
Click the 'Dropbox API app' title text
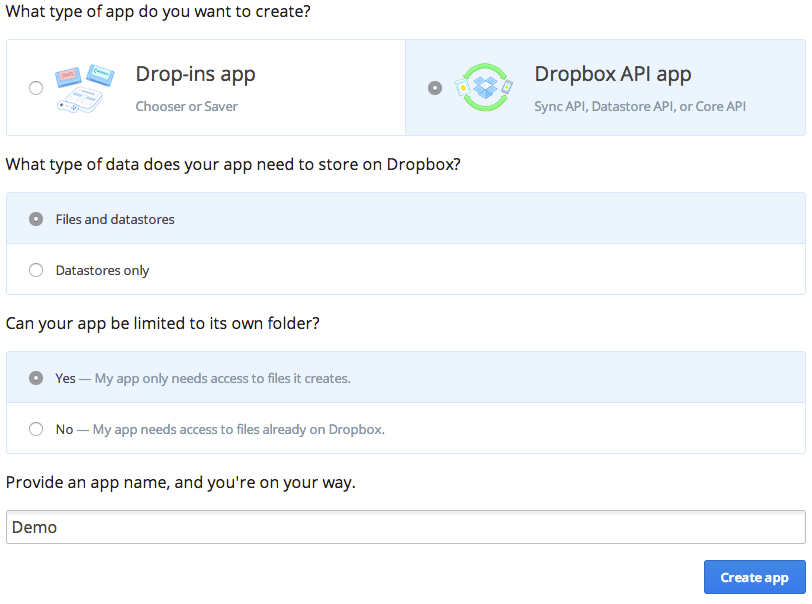click(612, 73)
